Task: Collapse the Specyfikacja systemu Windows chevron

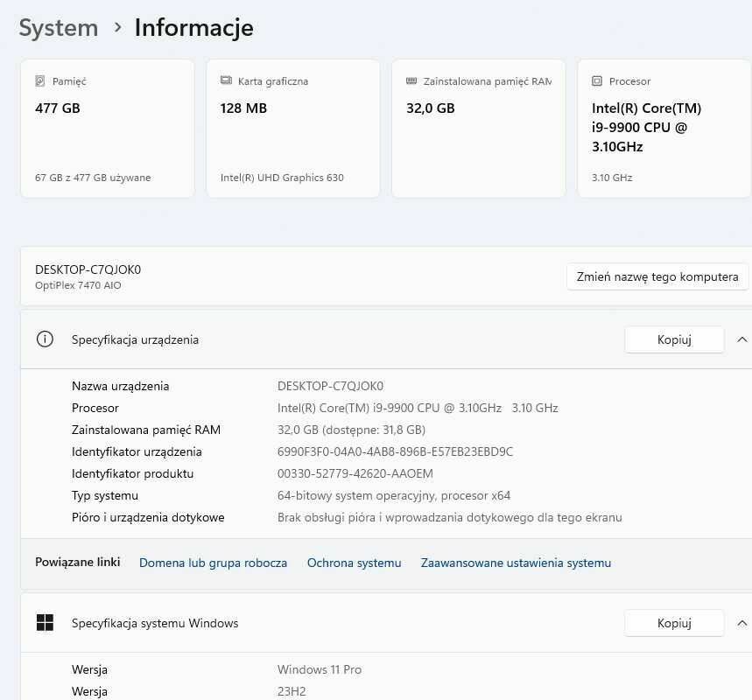Action: point(741,623)
